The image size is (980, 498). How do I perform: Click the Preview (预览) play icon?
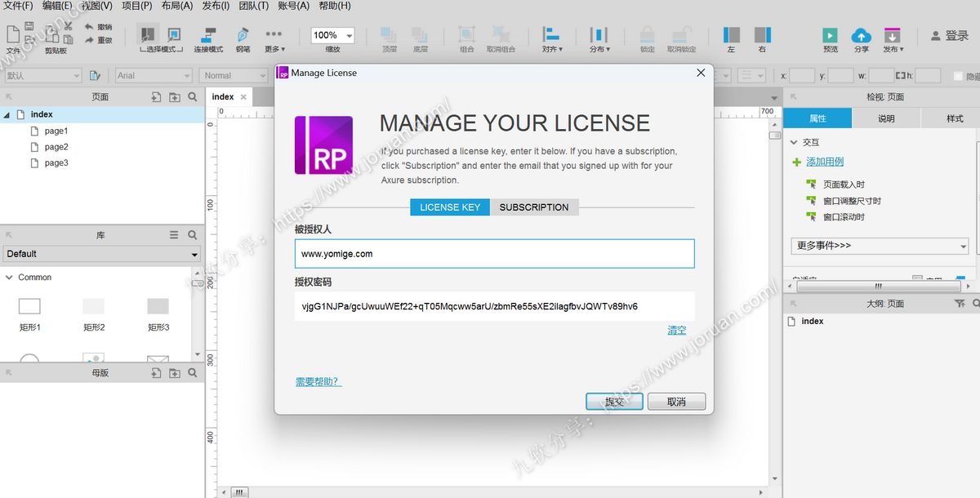[830, 35]
